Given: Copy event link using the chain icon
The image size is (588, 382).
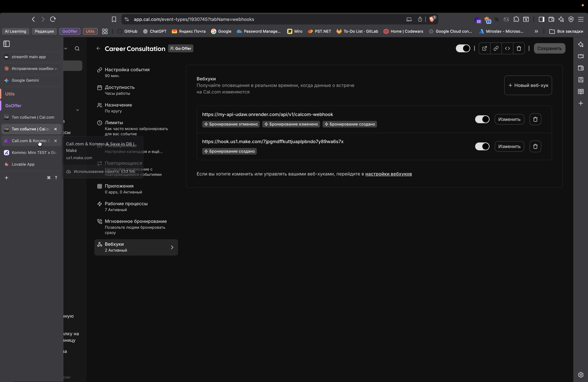Looking at the screenshot, I should [x=496, y=48].
